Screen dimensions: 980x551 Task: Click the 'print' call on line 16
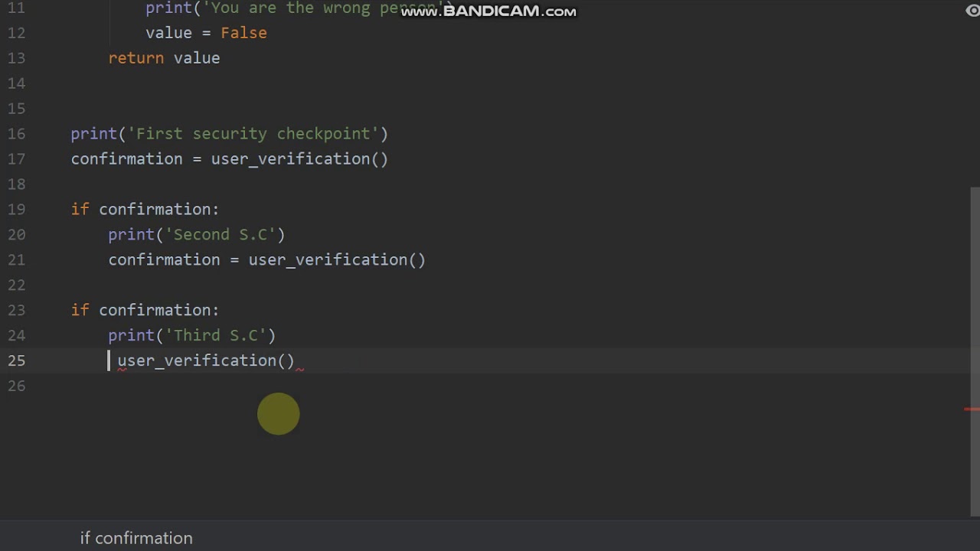pos(93,134)
